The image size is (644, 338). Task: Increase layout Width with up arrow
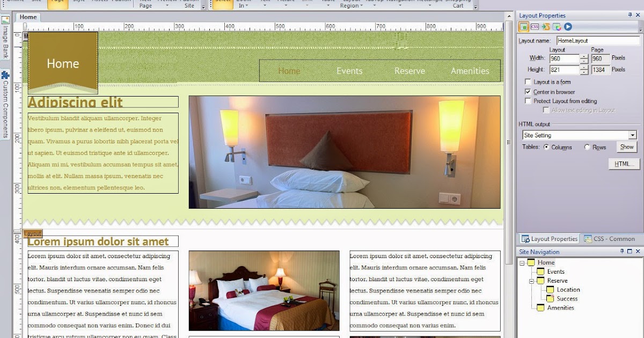tap(584, 56)
